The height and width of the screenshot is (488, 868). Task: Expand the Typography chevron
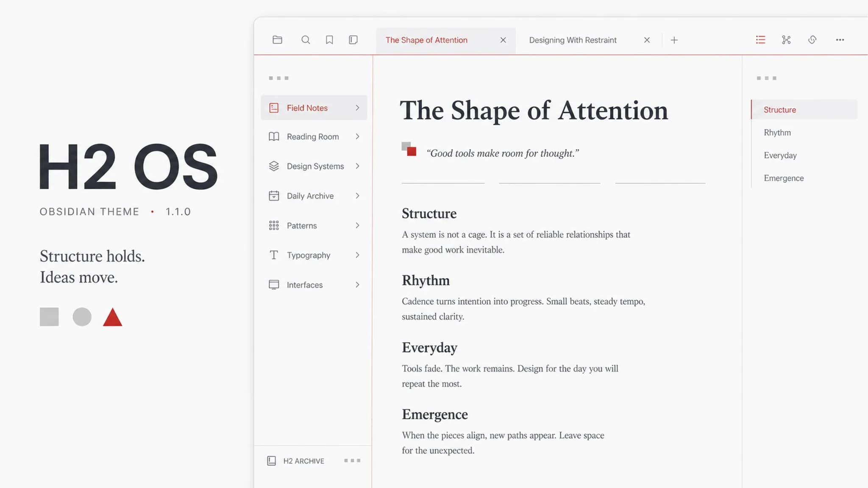[x=357, y=255]
